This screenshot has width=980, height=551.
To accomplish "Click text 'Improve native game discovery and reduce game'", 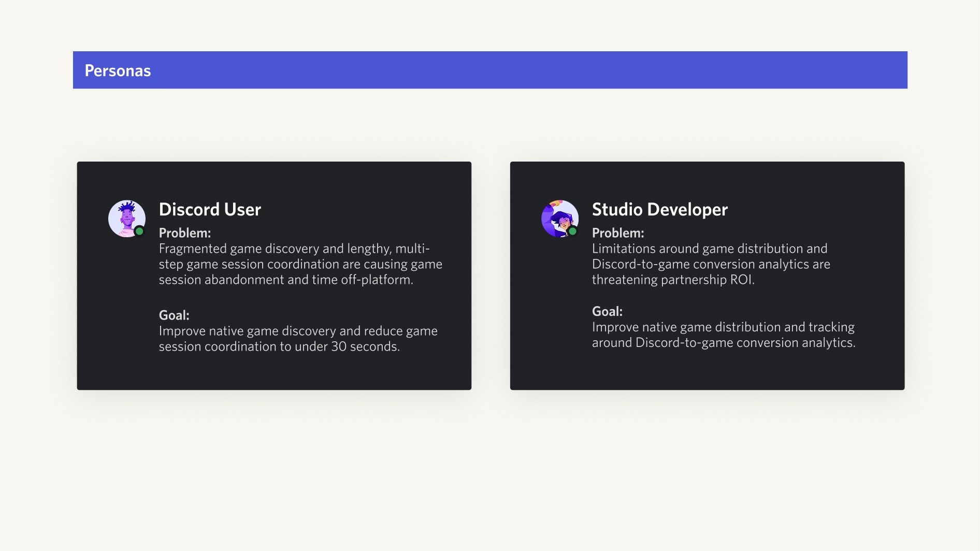I will (x=298, y=331).
